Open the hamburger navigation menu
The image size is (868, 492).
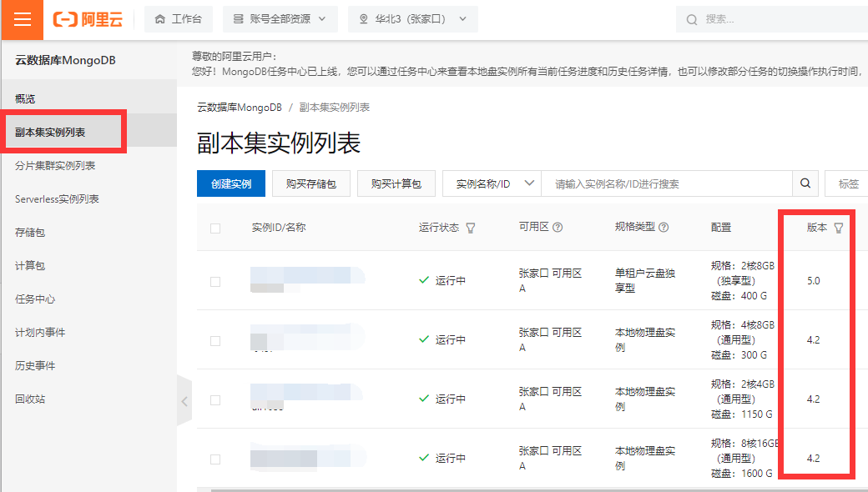[22, 20]
